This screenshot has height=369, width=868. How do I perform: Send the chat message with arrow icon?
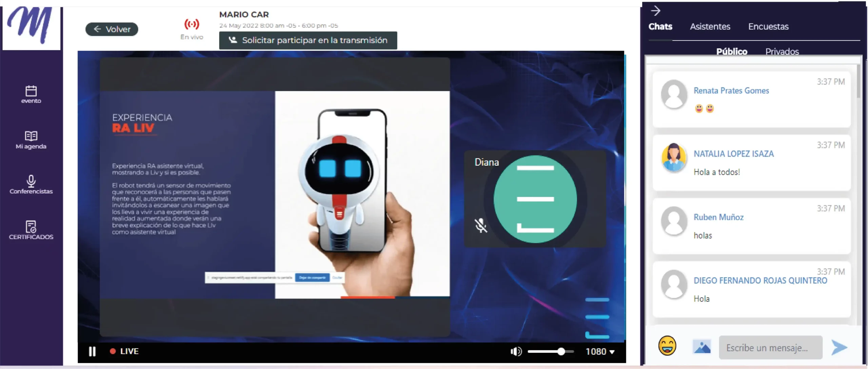839,347
